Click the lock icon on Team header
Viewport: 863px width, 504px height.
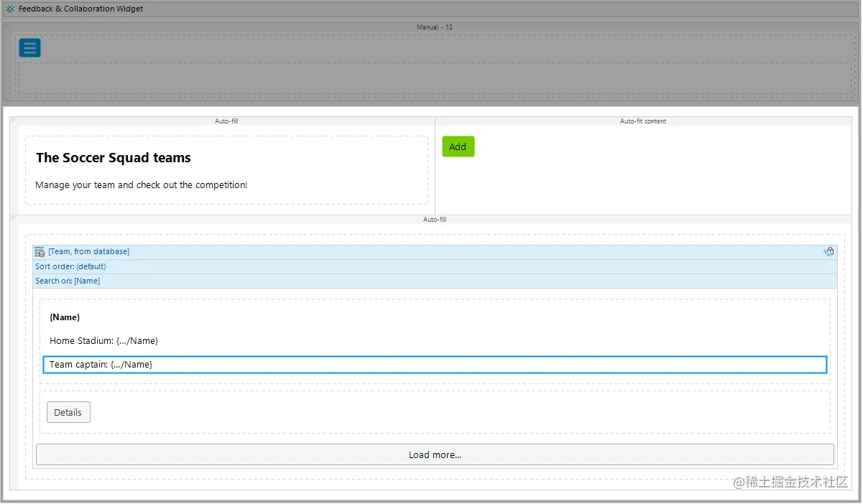click(829, 252)
